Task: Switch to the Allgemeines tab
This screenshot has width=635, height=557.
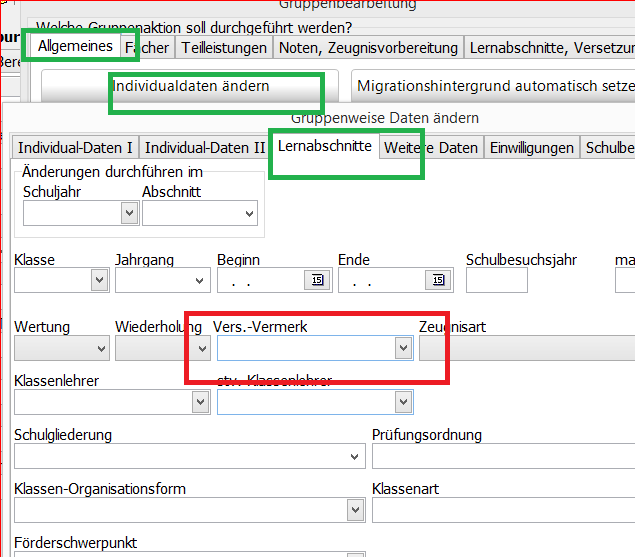Action: [x=75, y=47]
